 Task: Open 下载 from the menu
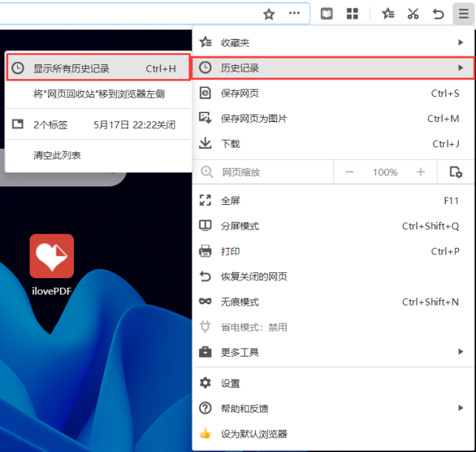[333, 144]
